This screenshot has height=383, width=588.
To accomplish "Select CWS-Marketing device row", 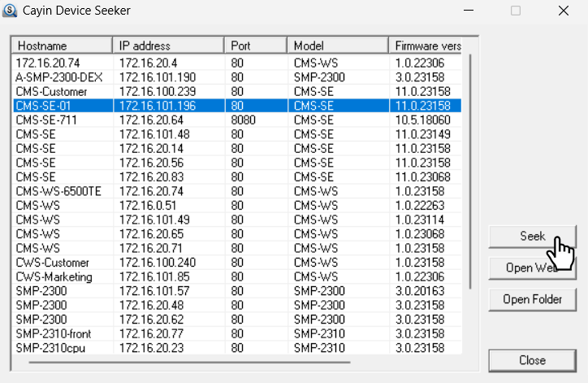I will point(237,277).
